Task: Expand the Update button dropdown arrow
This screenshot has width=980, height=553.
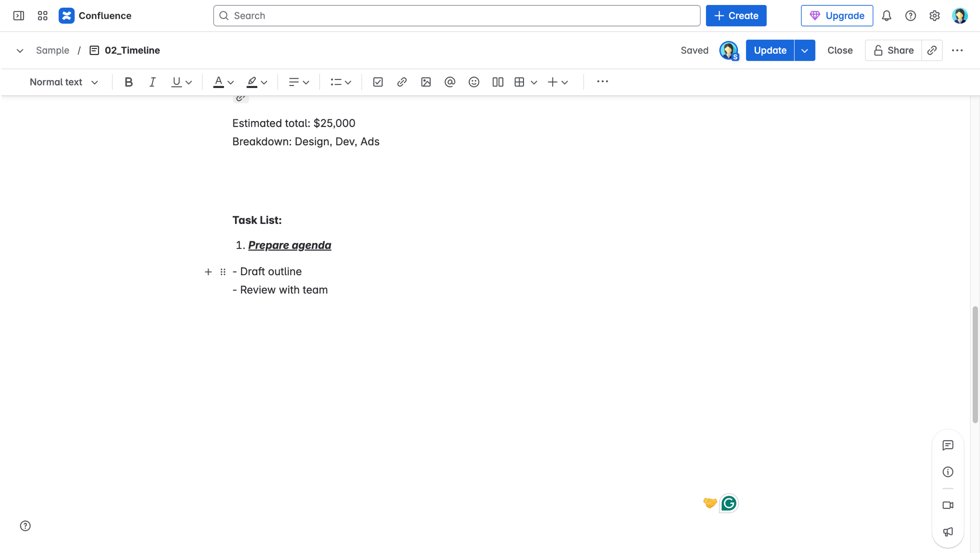Action: (x=805, y=50)
